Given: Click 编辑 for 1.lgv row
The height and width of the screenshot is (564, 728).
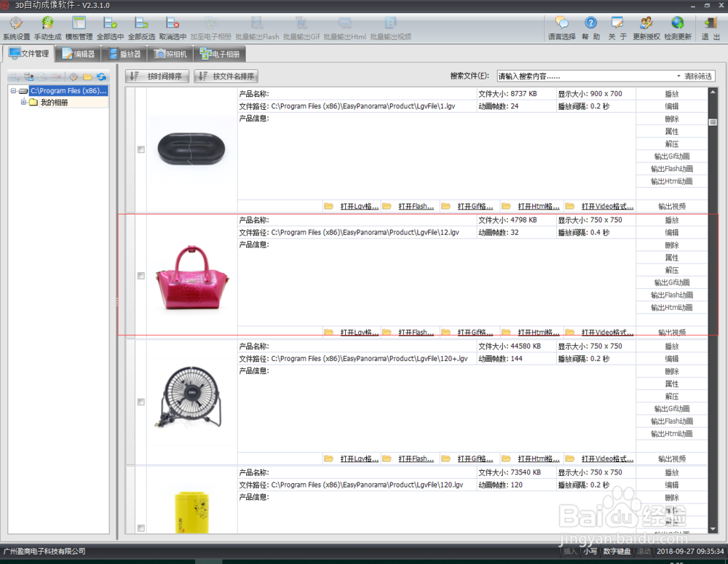Looking at the screenshot, I should (x=672, y=106).
